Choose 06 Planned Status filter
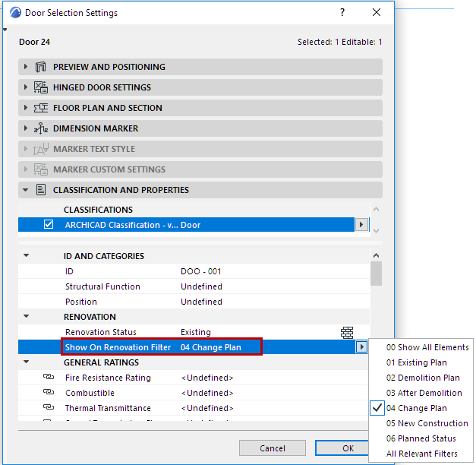The image size is (476, 465). point(421,438)
